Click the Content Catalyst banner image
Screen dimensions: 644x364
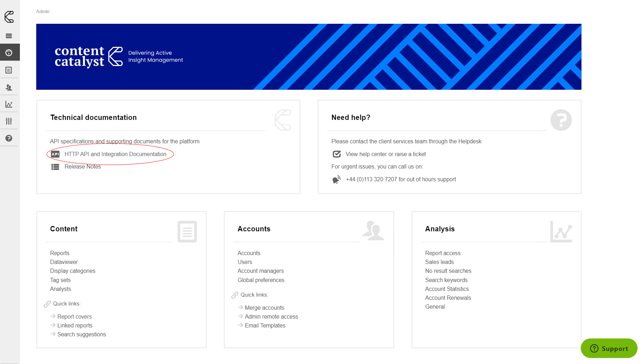click(x=308, y=57)
